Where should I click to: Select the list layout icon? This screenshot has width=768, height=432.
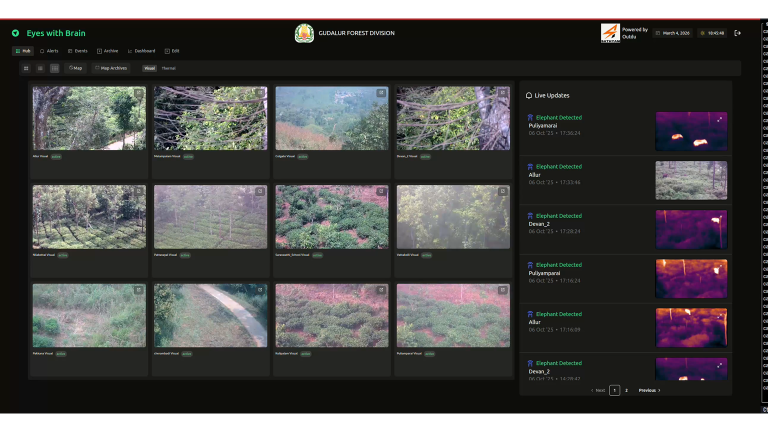point(40,69)
